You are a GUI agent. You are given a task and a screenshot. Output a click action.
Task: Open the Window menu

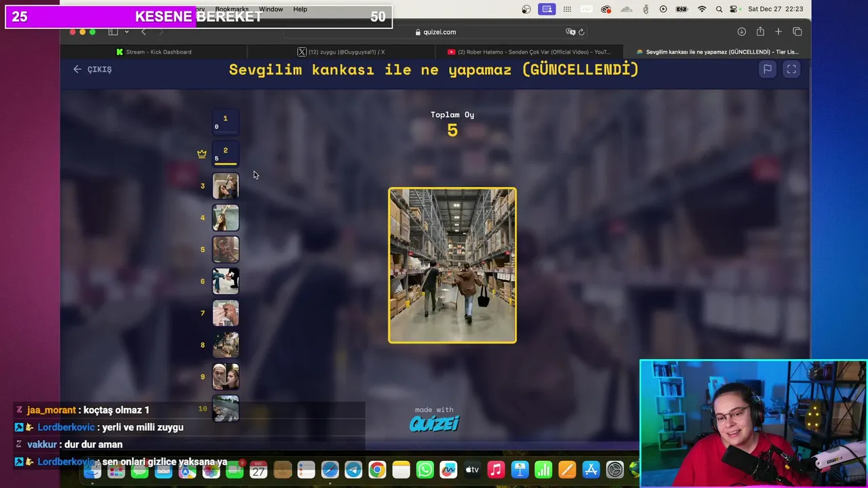pos(271,9)
